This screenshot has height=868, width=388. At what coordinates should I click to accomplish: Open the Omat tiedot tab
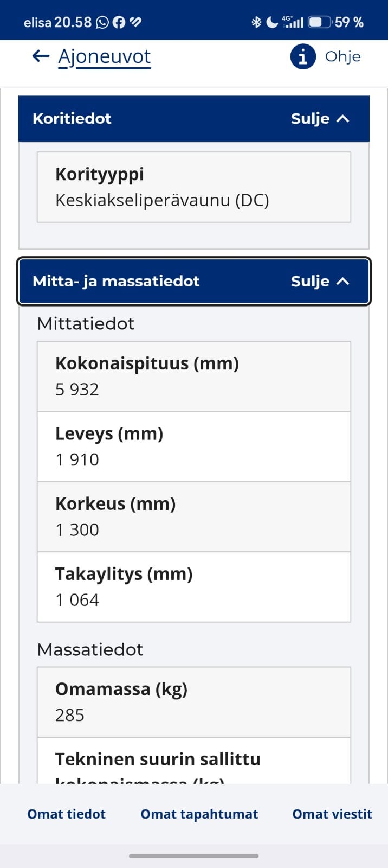pyautogui.click(x=67, y=814)
